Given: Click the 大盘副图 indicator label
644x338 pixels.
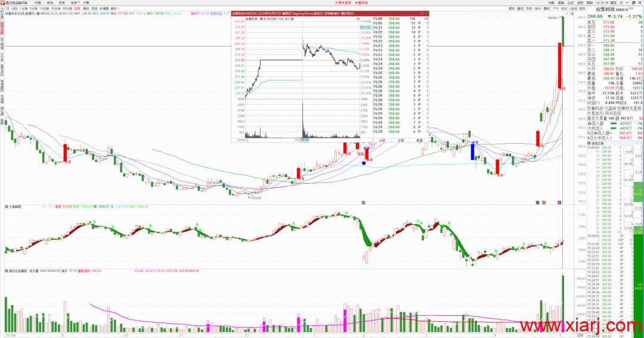Looking at the screenshot, I should 15,207.
